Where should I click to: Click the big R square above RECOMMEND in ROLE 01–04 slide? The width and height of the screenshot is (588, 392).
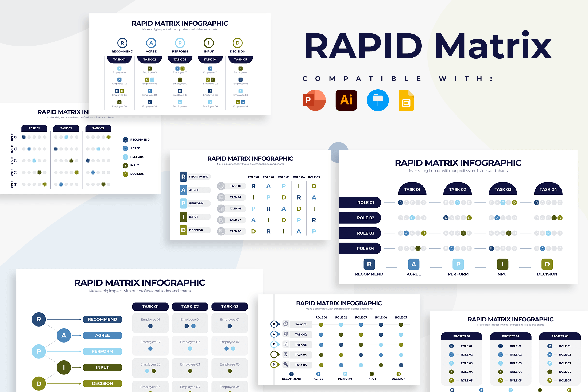[369, 264]
